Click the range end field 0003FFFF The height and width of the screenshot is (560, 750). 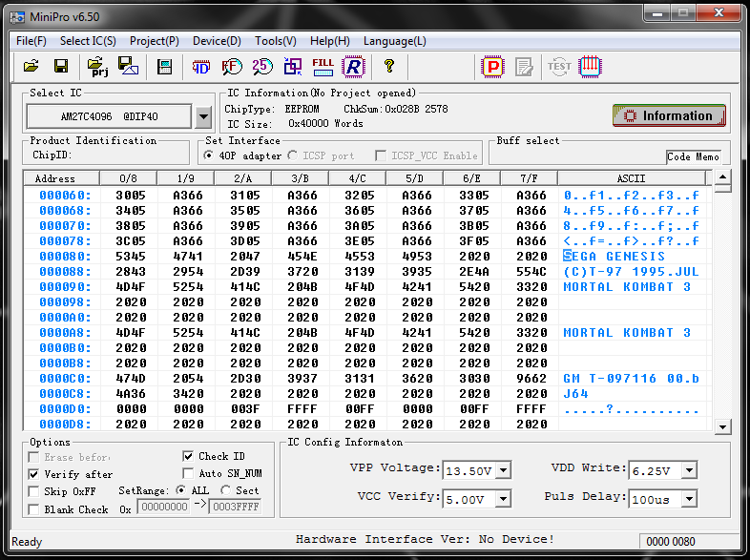tap(236, 507)
